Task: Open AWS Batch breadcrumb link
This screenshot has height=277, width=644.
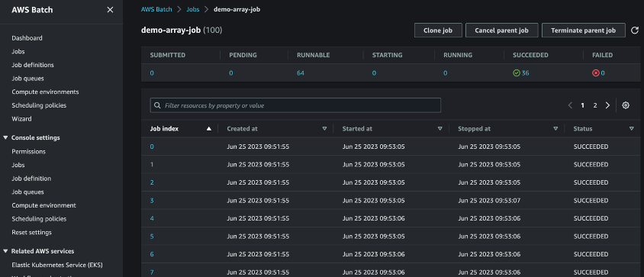Action: pyautogui.click(x=156, y=9)
